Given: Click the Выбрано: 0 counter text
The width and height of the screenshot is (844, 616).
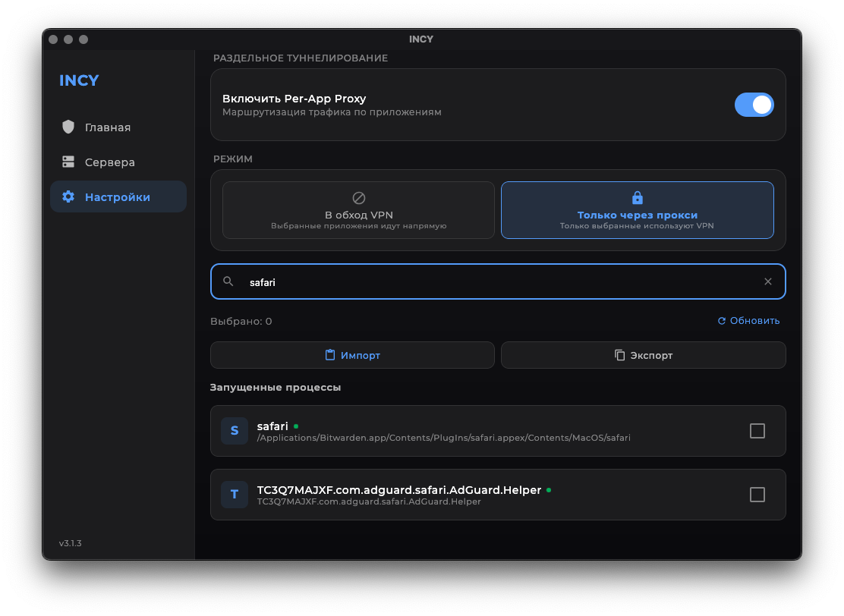Looking at the screenshot, I should tap(241, 321).
